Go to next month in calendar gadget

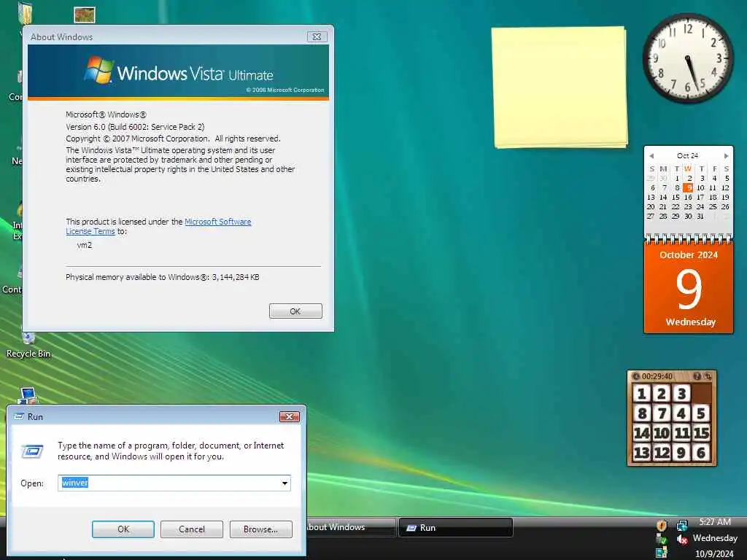(726, 156)
